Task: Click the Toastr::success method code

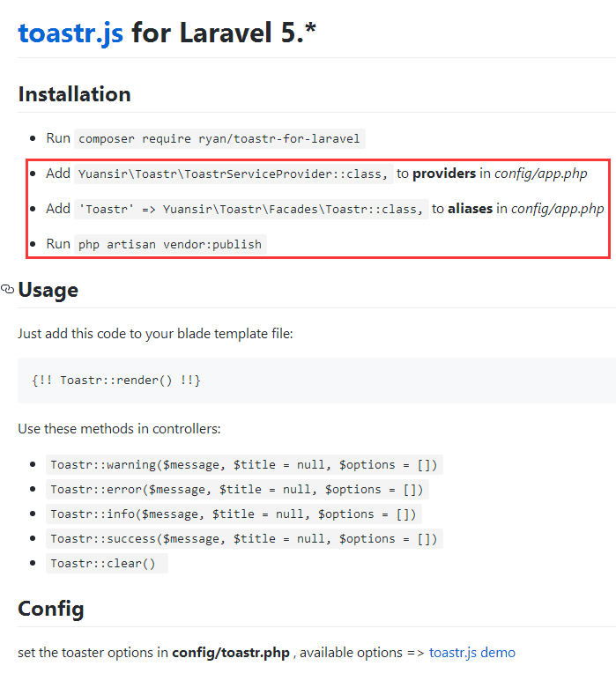Action: coord(244,538)
